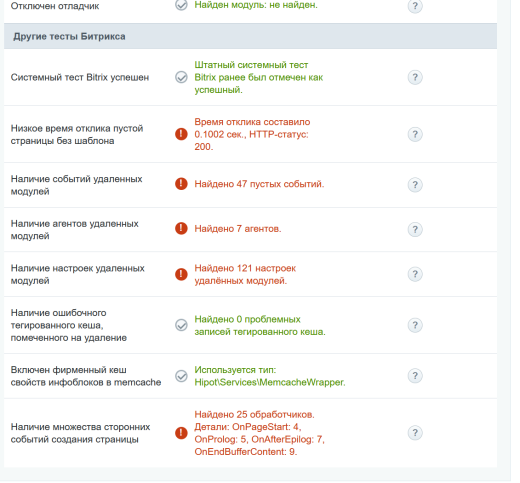This screenshot has height=483, width=520.
Task: Select 'Найден модуль: не найден.' result text
Action: pos(256,5)
